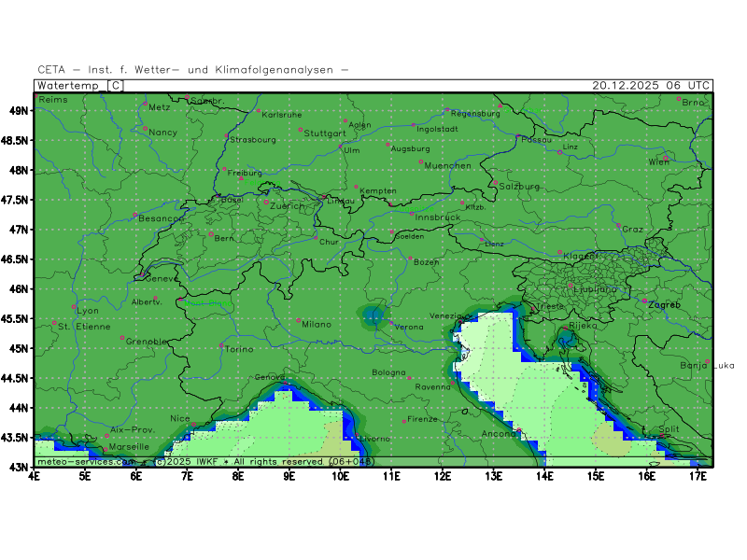
Task: Click the Marseille city label
Action: coord(131,447)
